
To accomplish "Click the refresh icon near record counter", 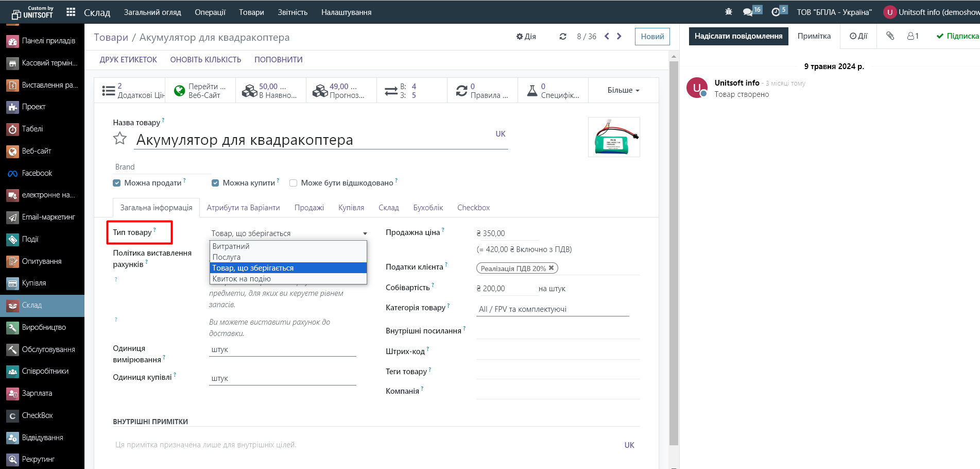I will [563, 37].
